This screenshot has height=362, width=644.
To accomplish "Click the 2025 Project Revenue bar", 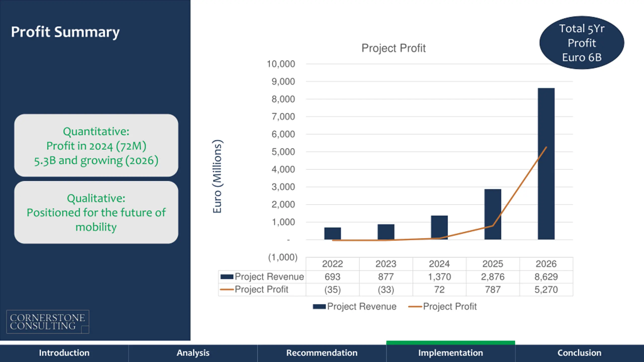I will tap(493, 214).
